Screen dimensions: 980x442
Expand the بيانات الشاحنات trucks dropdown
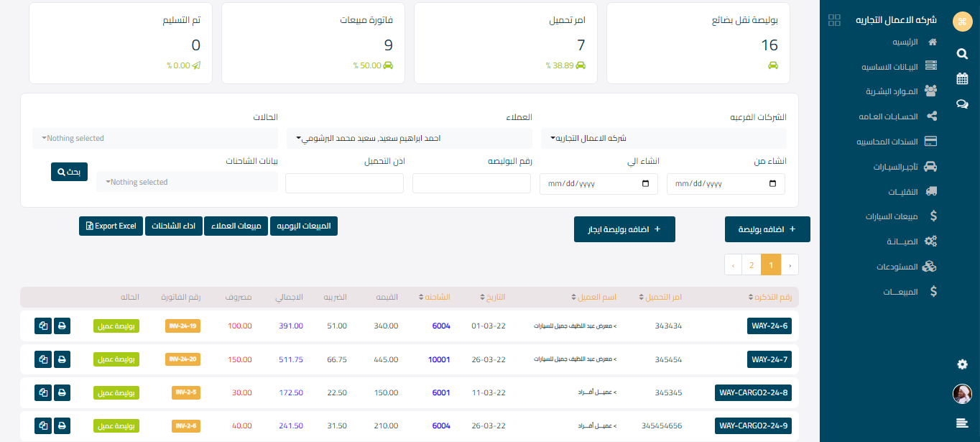pyautogui.click(x=187, y=183)
